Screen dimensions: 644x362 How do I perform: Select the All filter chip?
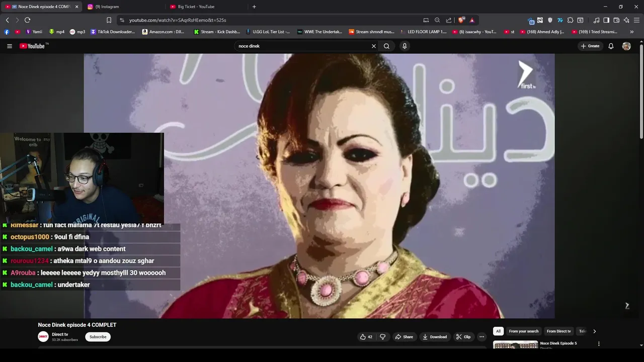click(498, 331)
